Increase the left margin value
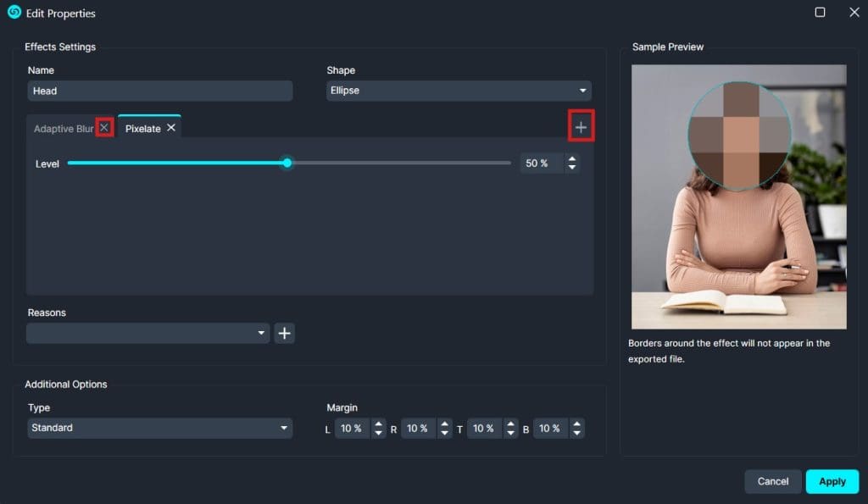The height and width of the screenshot is (504, 868). coord(378,424)
